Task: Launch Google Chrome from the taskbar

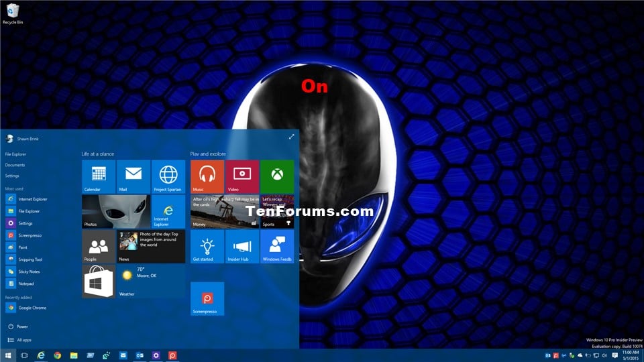Action: coord(58,355)
